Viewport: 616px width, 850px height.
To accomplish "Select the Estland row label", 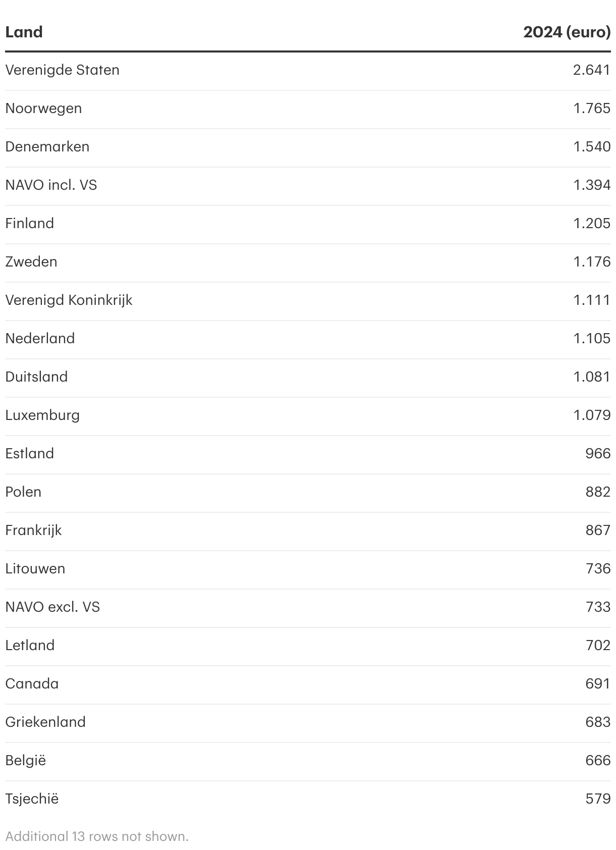I will pos(29,454).
